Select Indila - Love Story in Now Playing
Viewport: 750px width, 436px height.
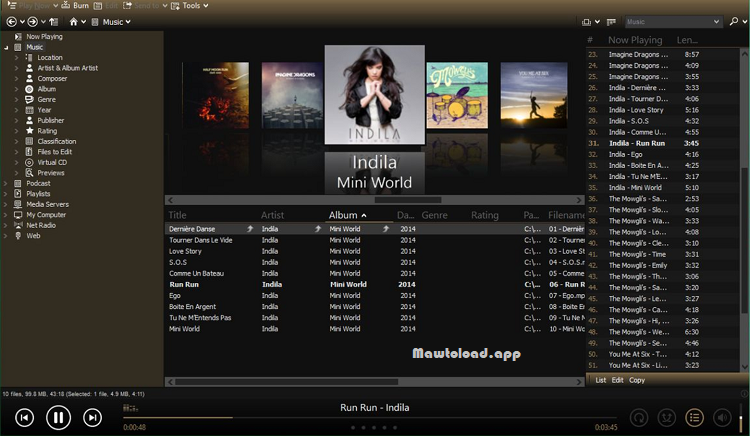click(664, 110)
